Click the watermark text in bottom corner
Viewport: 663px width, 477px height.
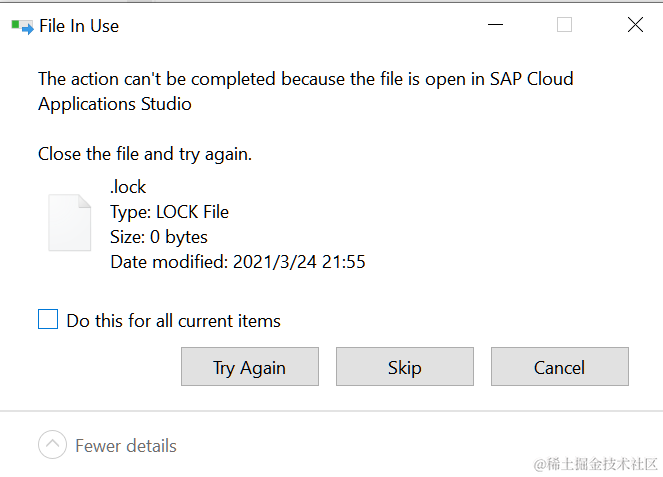click(596, 463)
